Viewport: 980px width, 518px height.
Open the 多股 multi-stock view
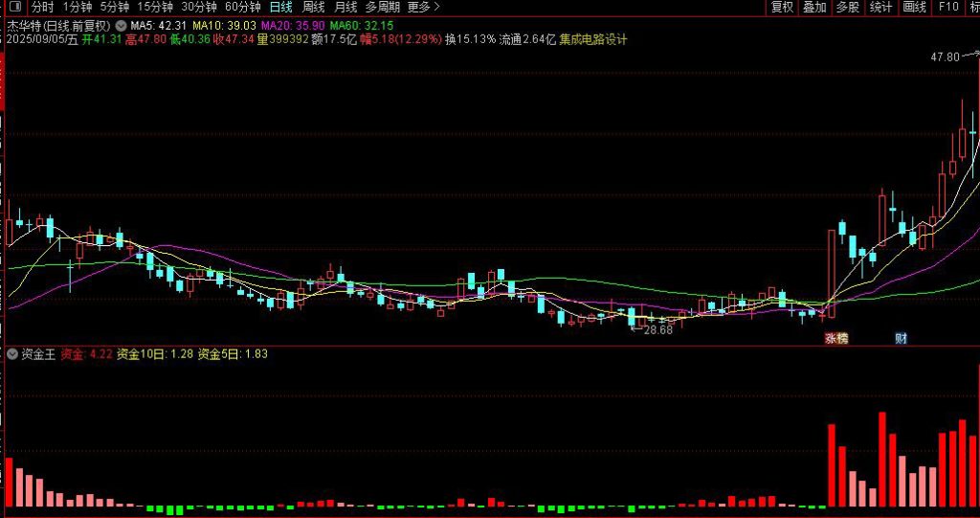coord(847,7)
